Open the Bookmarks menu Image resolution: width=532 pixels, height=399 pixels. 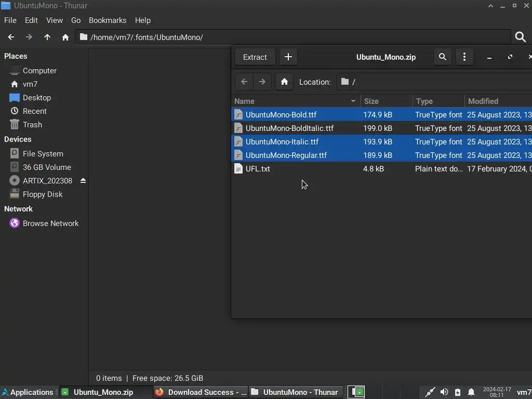(x=108, y=20)
